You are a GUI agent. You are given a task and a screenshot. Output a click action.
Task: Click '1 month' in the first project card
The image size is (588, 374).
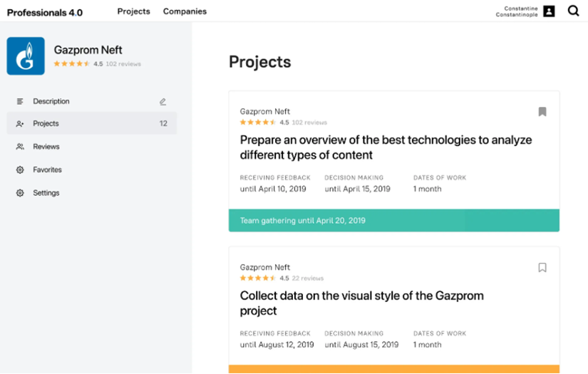coord(428,189)
